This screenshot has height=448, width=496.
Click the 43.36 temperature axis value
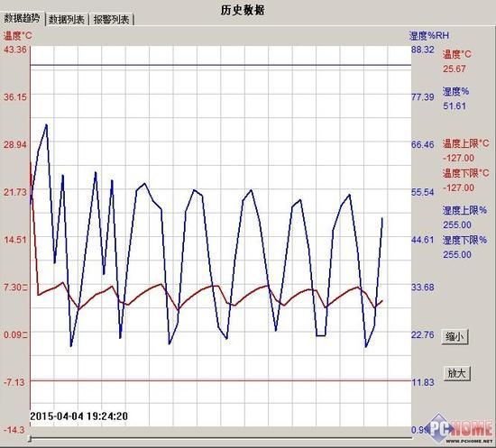point(15,50)
